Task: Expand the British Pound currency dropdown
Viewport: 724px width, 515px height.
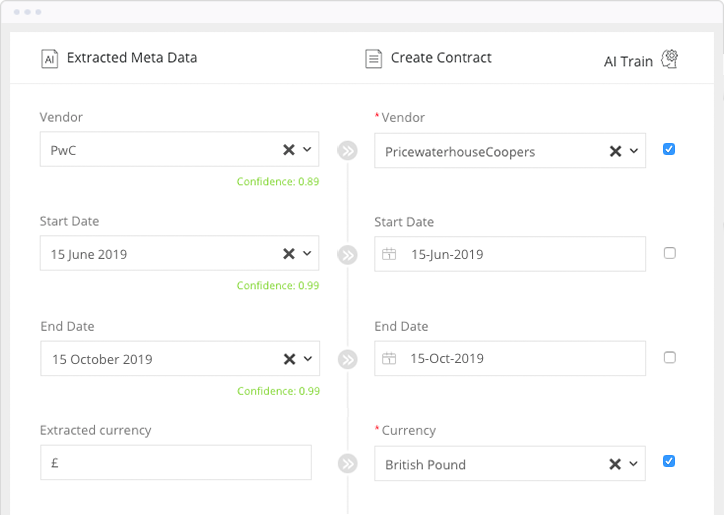Action: (x=634, y=464)
